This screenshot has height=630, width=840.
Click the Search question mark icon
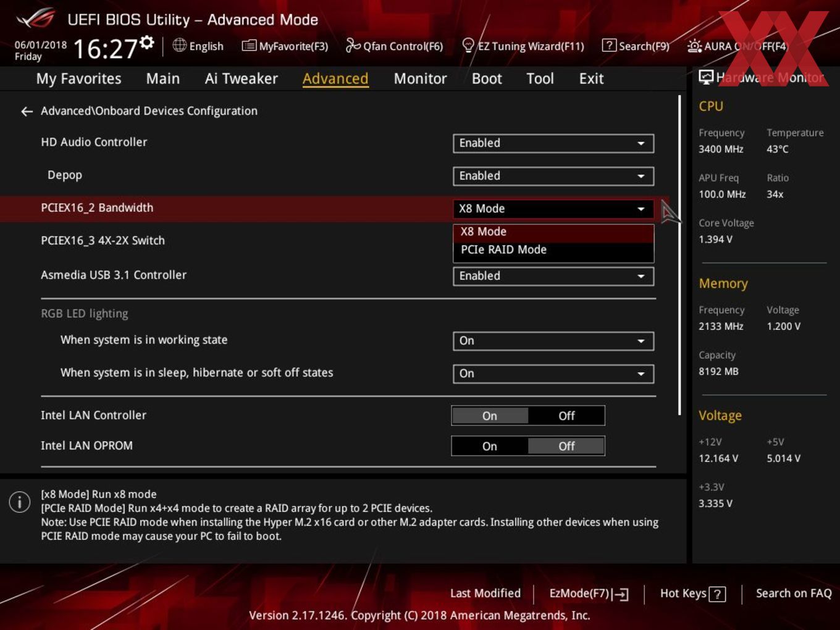(x=609, y=45)
